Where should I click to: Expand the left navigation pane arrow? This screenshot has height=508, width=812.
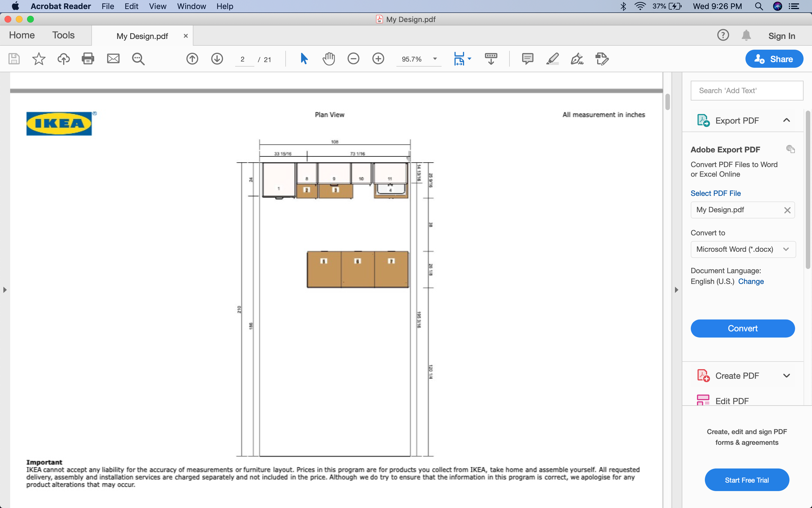[5, 290]
